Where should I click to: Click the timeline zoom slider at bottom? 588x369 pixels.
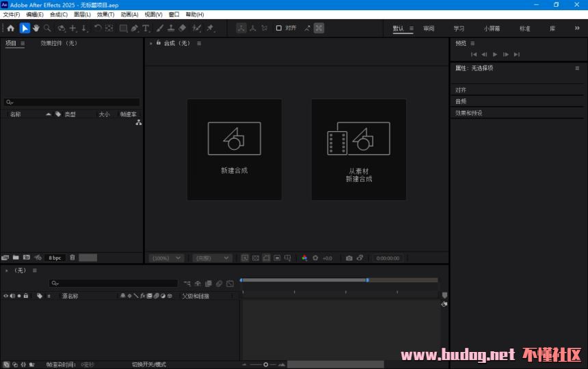265,364
